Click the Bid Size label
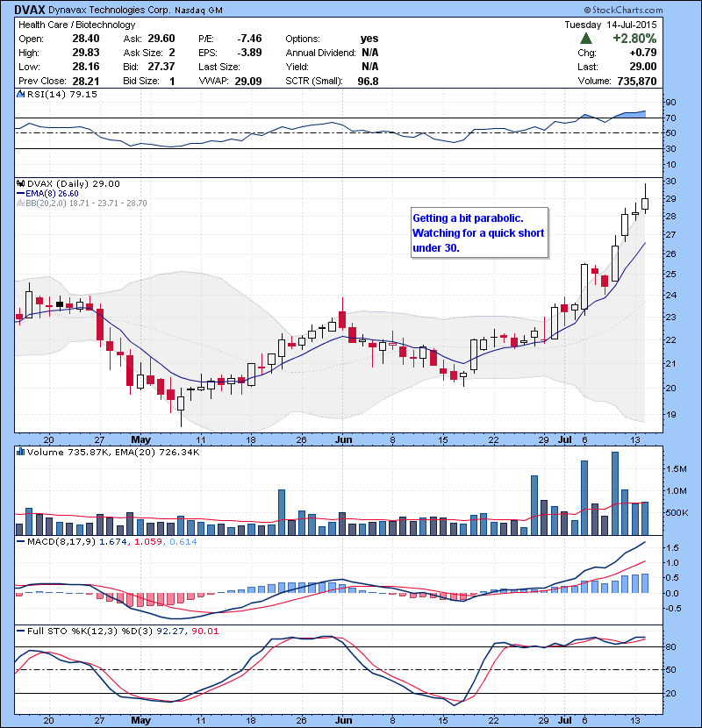This screenshot has height=728, width=702. pos(141,82)
